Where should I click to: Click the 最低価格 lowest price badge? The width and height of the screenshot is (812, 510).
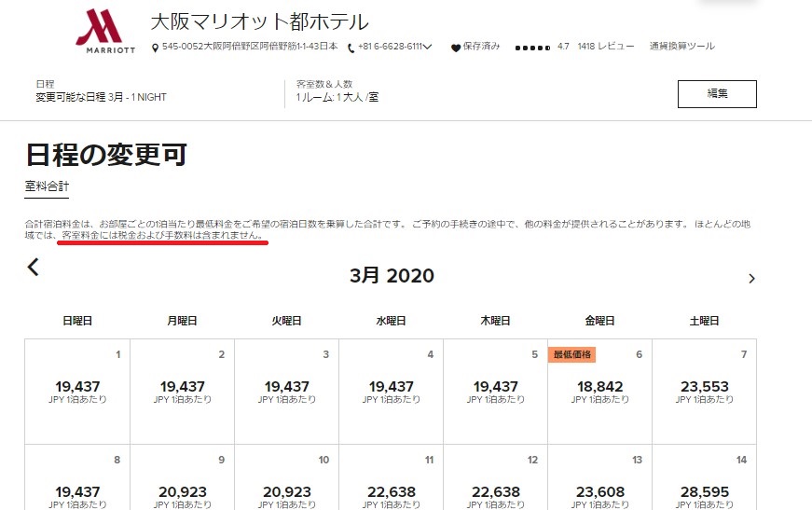pyautogui.click(x=572, y=354)
